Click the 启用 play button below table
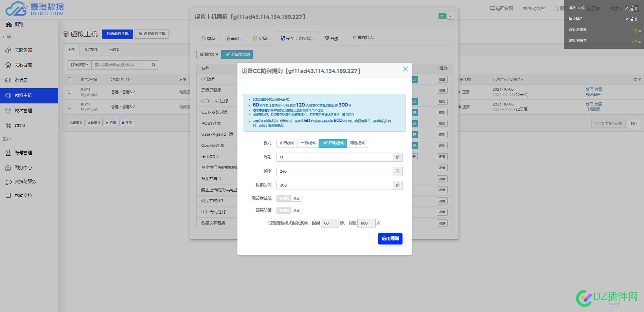644x312 pixels. 111,123
